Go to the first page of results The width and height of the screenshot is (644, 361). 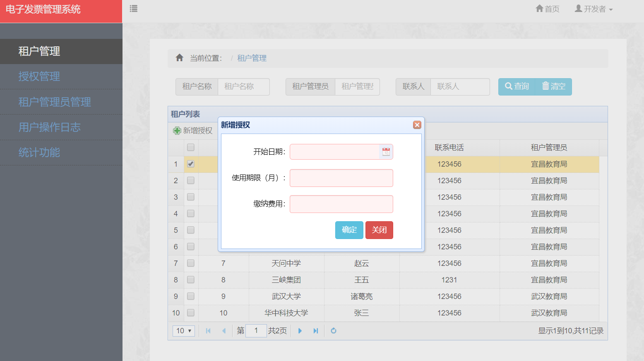[x=208, y=331]
